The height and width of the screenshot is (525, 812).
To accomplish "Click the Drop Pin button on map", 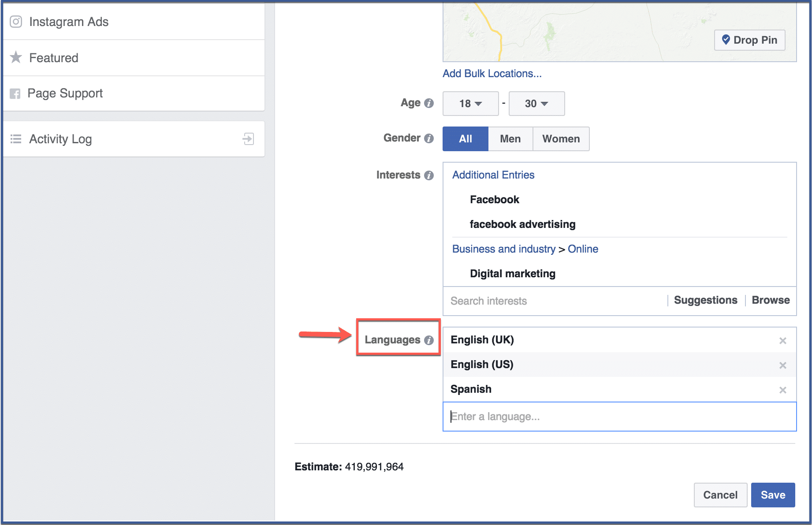I will pos(749,40).
